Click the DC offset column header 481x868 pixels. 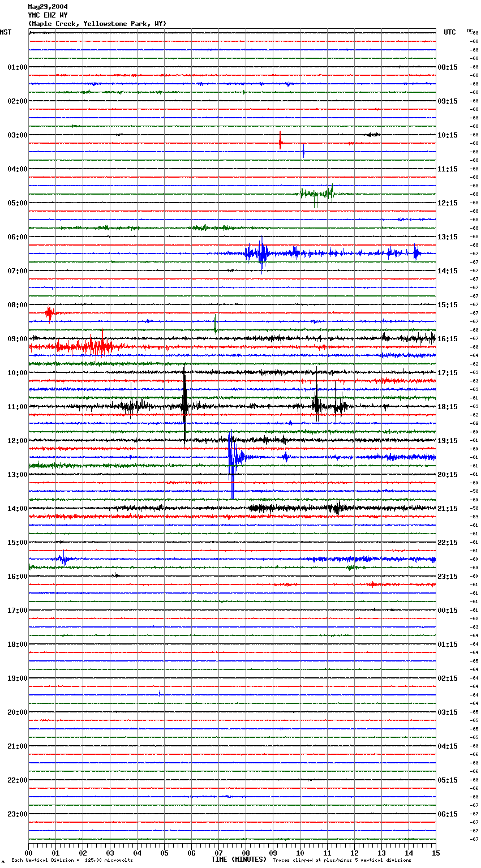click(470, 30)
